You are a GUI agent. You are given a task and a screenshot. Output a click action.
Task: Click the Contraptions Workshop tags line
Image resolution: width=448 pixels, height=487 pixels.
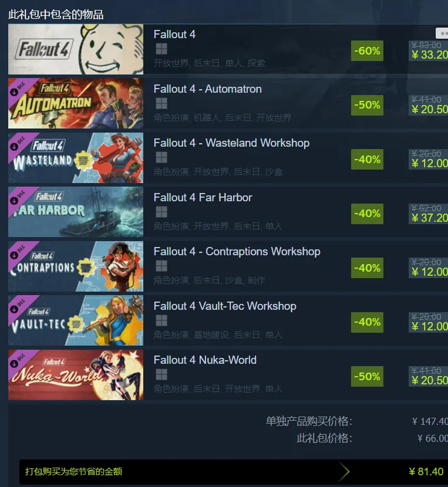click(209, 280)
